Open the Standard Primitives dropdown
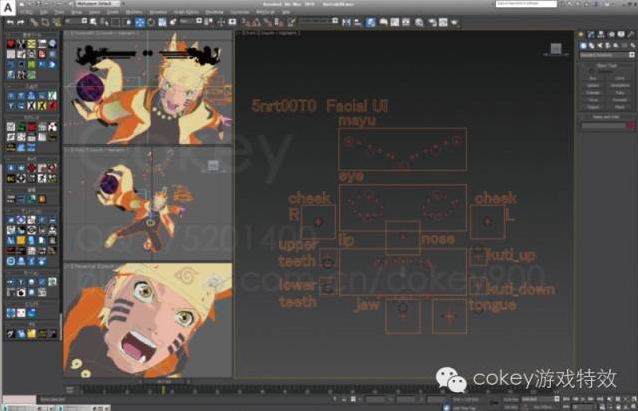Image resolution: width=638 pixels, height=411 pixels. tap(603, 55)
